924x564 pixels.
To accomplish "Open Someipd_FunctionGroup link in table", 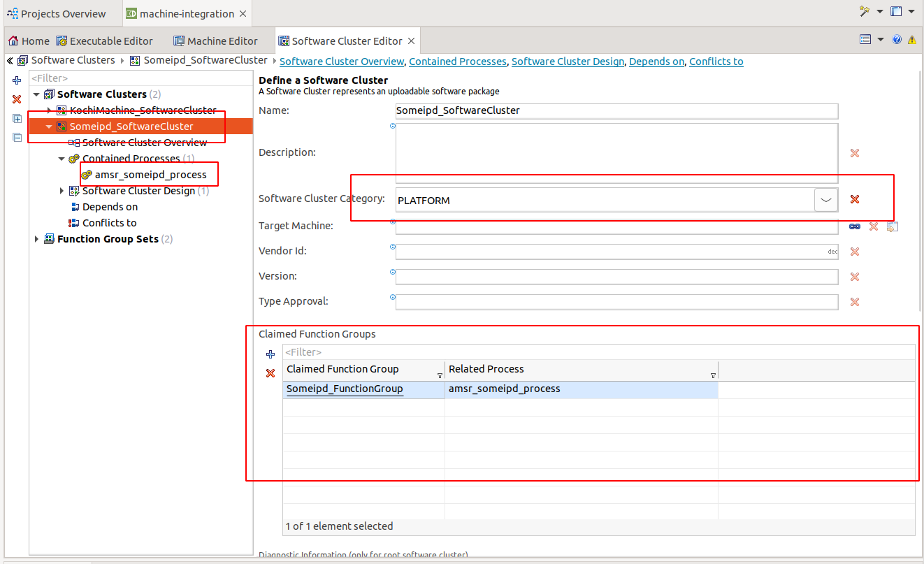I will point(345,389).
